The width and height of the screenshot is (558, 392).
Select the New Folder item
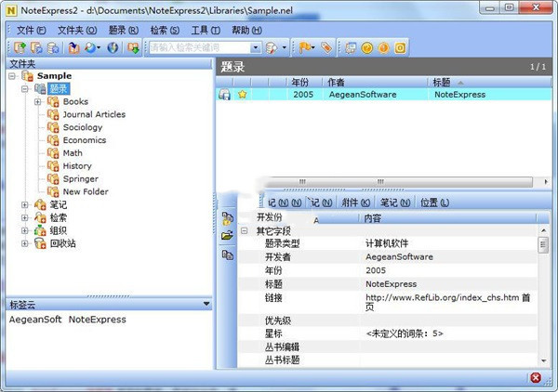click(x=86, y=192)
